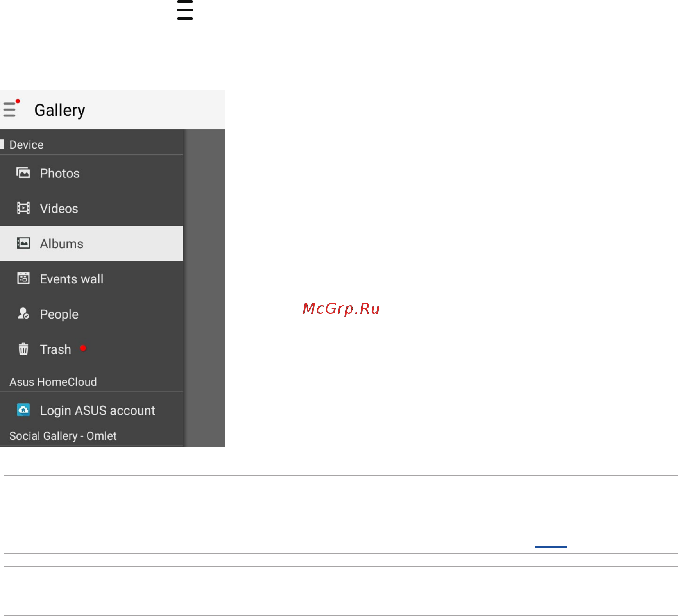Open Photos from the drawer
The image size is (678, 616).
tap(92, 173)
